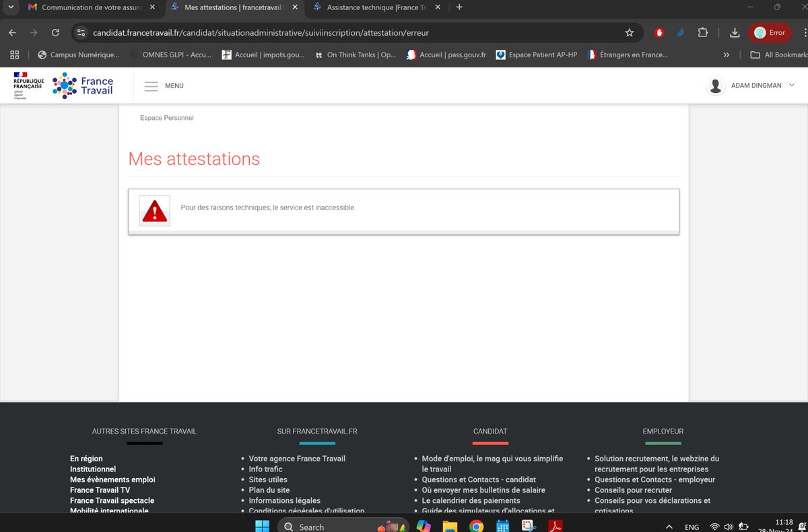Open Questions et Contacts - employeur link

[654, 479]
